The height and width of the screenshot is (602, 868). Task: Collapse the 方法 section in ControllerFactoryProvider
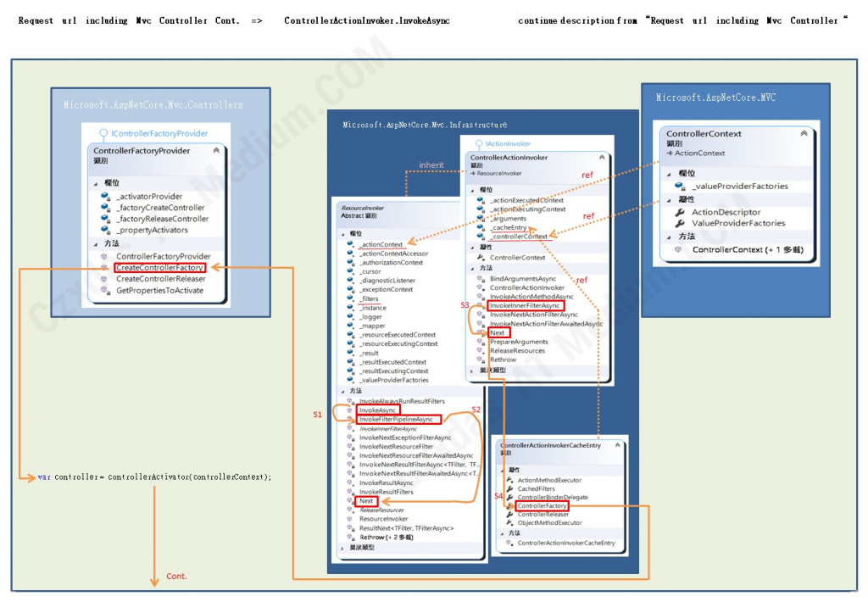click(x=95, y=243)
